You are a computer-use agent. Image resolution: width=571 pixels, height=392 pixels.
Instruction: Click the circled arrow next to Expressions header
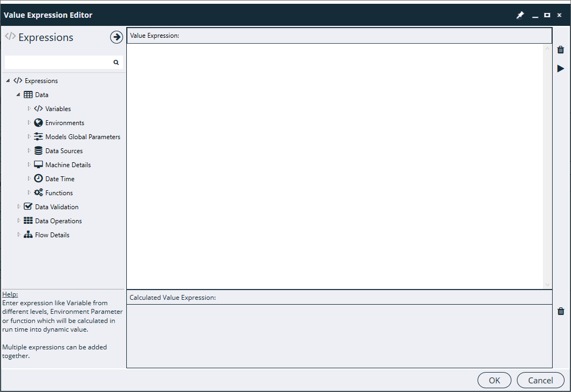pos(116,37)
